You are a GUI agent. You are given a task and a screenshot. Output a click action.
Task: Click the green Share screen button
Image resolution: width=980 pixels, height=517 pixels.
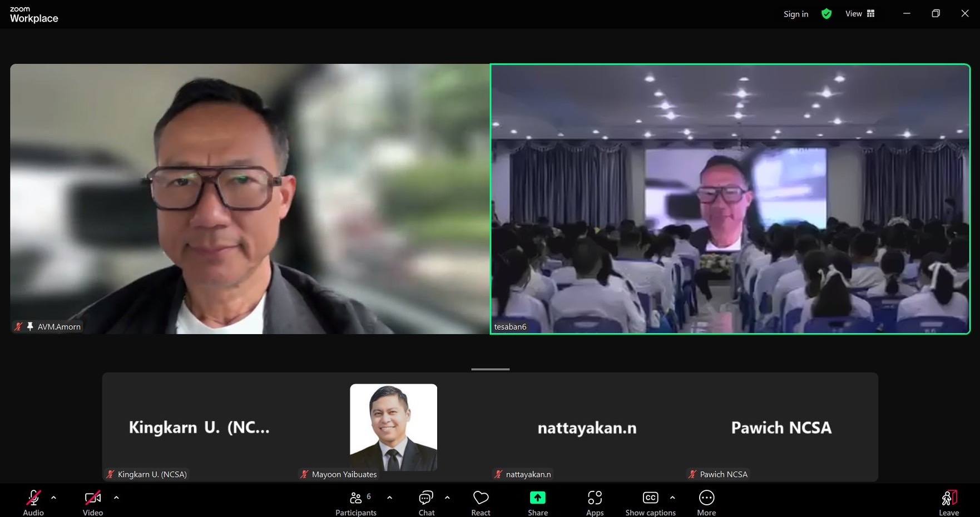(x=538, y=503)
